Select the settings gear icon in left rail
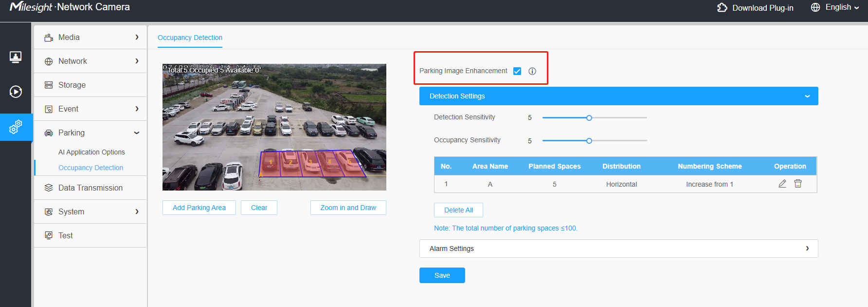 coord(16,127)
